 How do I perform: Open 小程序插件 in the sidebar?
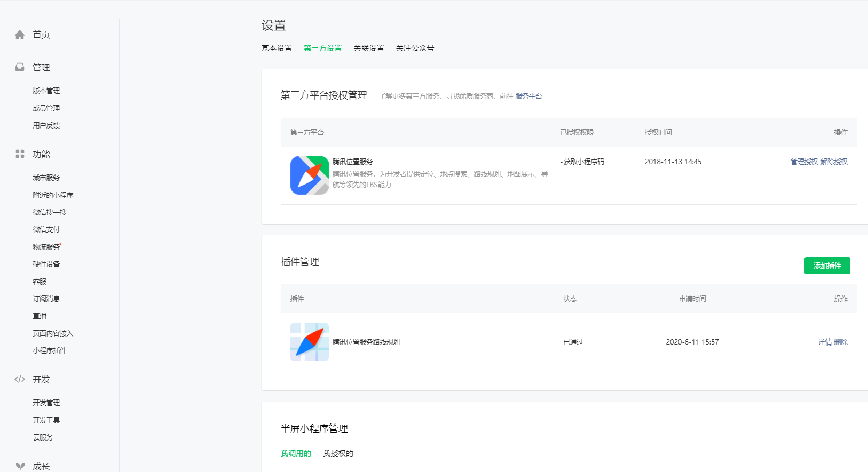click(x=50, y=350)
